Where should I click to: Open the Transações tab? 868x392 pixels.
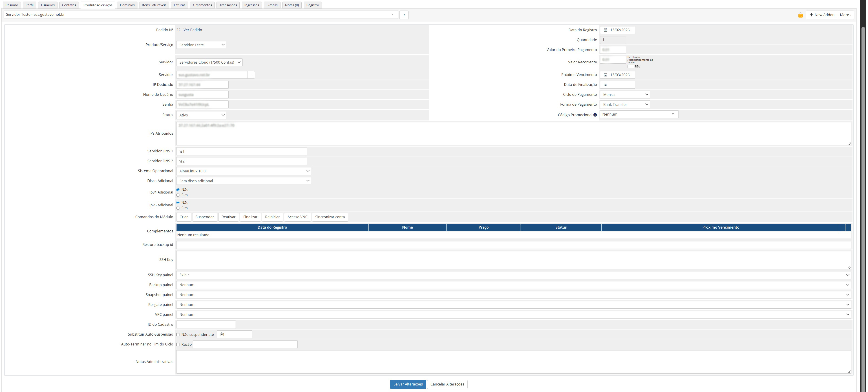pyautogui.click(x=228, y=5)
